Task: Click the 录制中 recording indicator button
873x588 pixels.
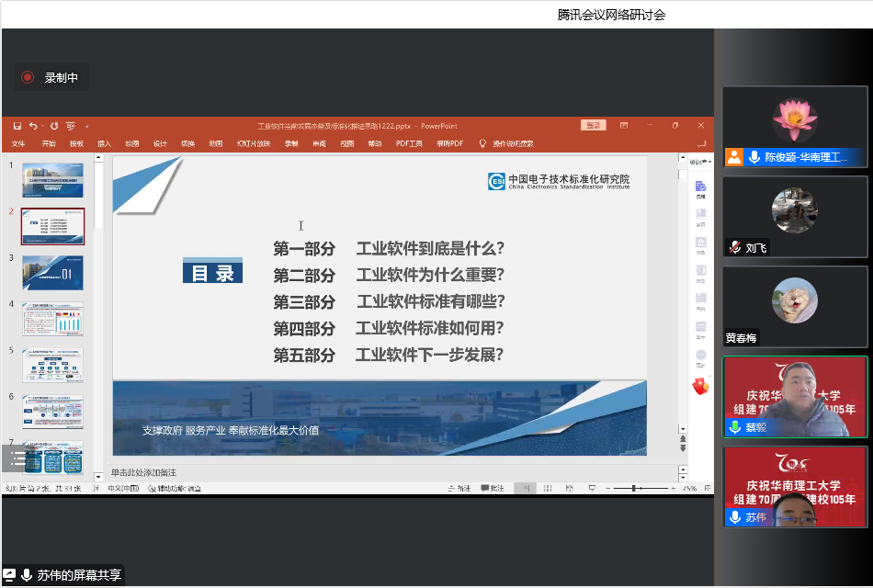Action: click(x=51, y=78)
